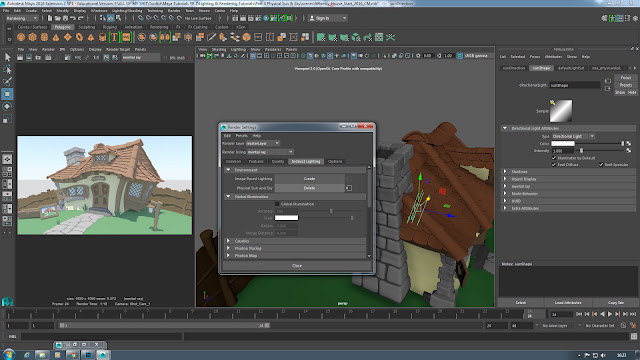
Task: Click the Copy Tab button
Action: coord(616,303)
